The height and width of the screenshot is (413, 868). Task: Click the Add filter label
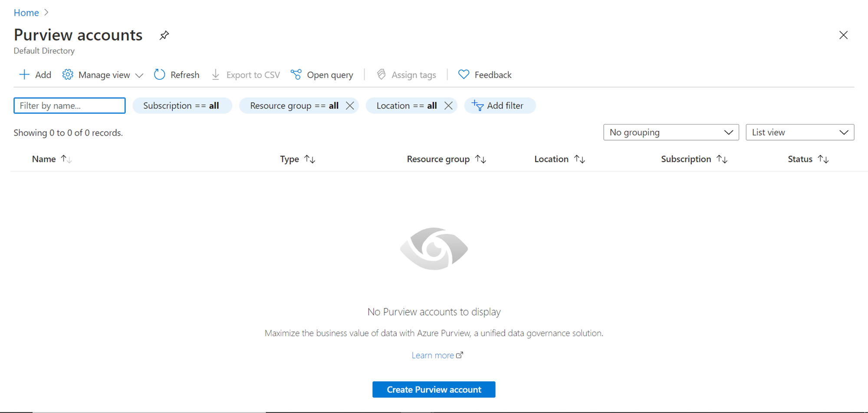coord(505,105)
